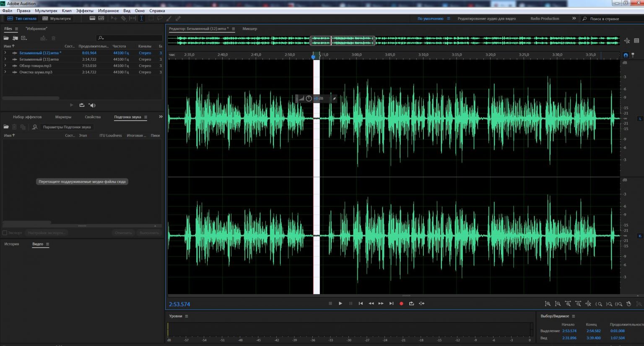Switch to the Мультитрек view
The image size is (644, 346).
tap(57, 18)
